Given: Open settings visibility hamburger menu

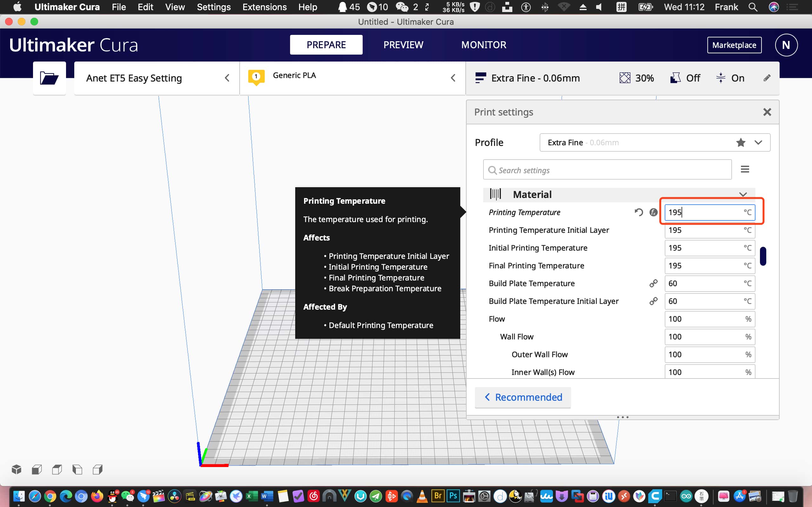Looking at the screenshot, I should (x=745, y=170).
